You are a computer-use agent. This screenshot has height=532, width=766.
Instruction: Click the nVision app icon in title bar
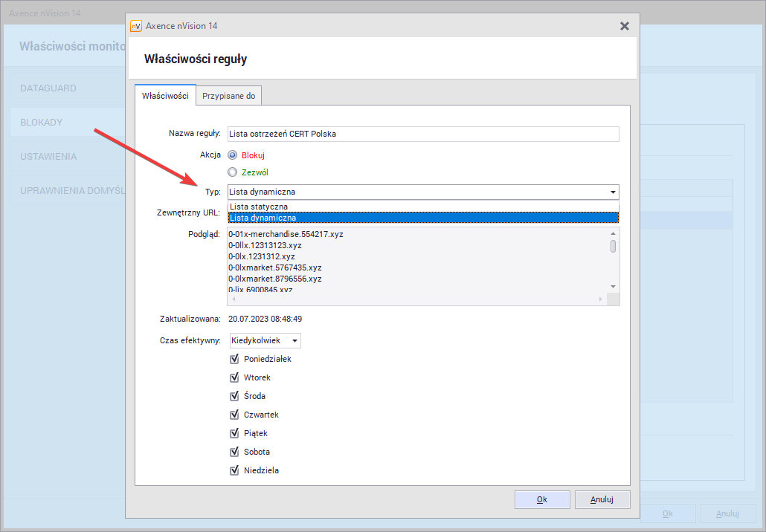(136, 26)
